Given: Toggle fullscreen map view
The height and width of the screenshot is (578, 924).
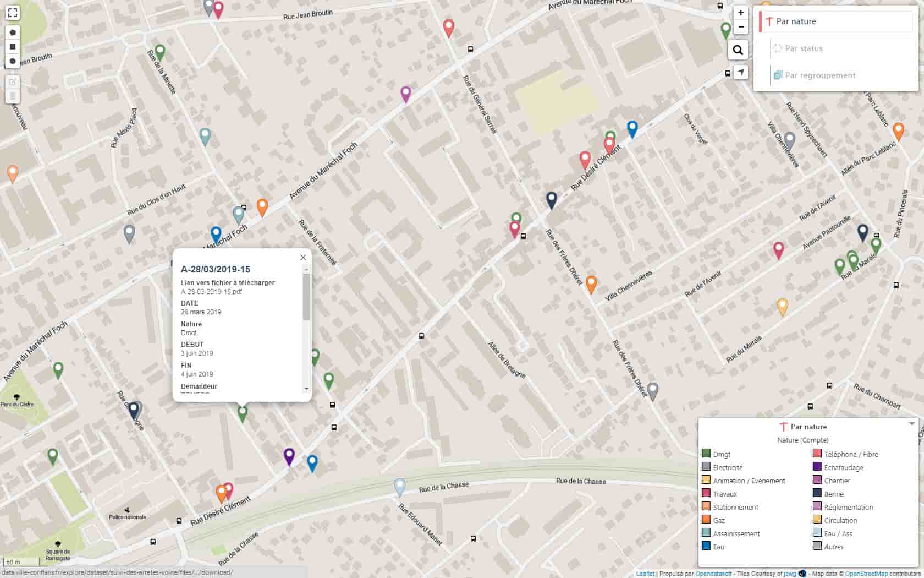Looking at the screenshot, I should click(13, 12).
